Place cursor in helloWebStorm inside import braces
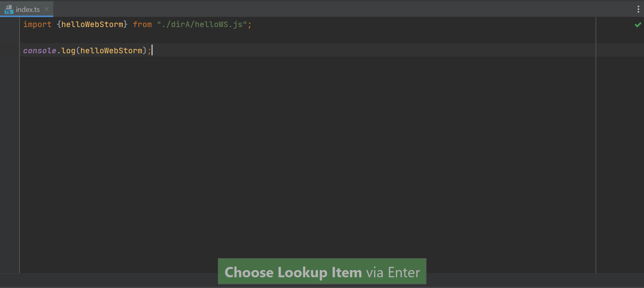Image resolution: width=644 pixels, height=288 pixels. point(92,25)
